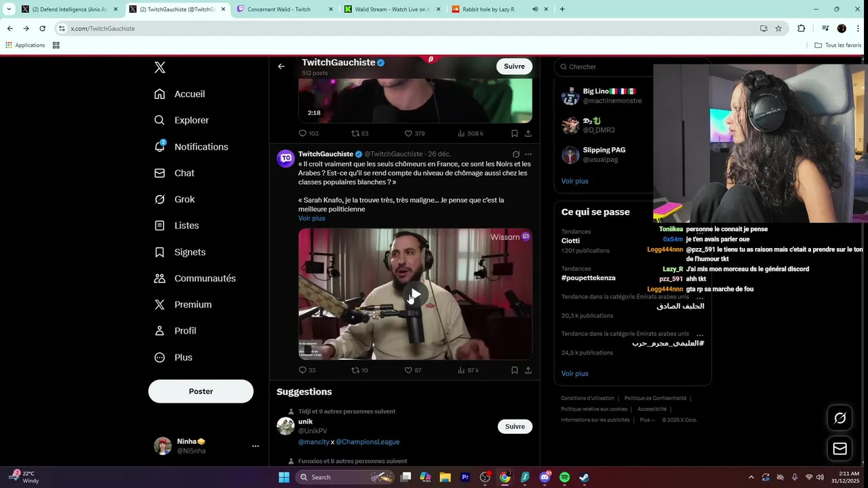Image resolution: width=868 pixels, height=488 pixels.
Task: Share the post with 508 k views
Action: 528,134
